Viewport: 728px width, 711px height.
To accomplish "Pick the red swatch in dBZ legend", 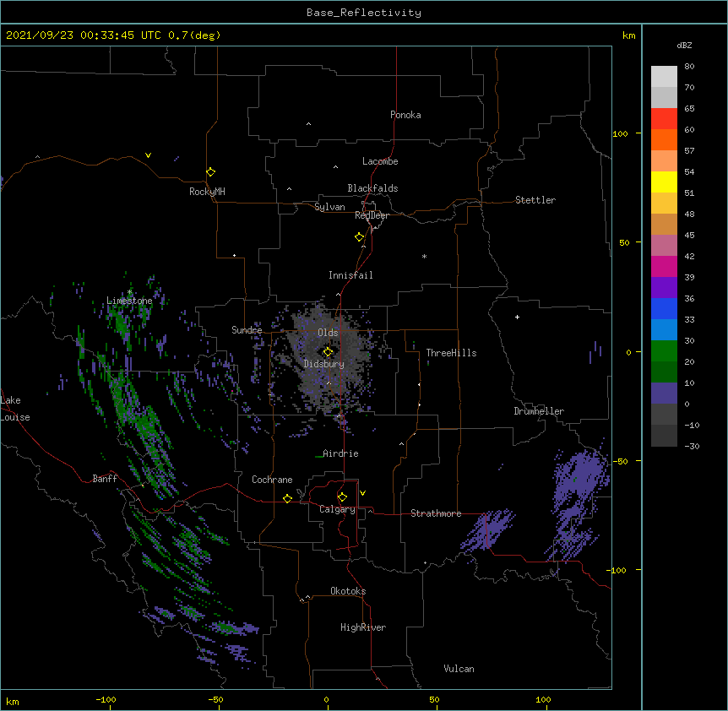I will 664,119.
